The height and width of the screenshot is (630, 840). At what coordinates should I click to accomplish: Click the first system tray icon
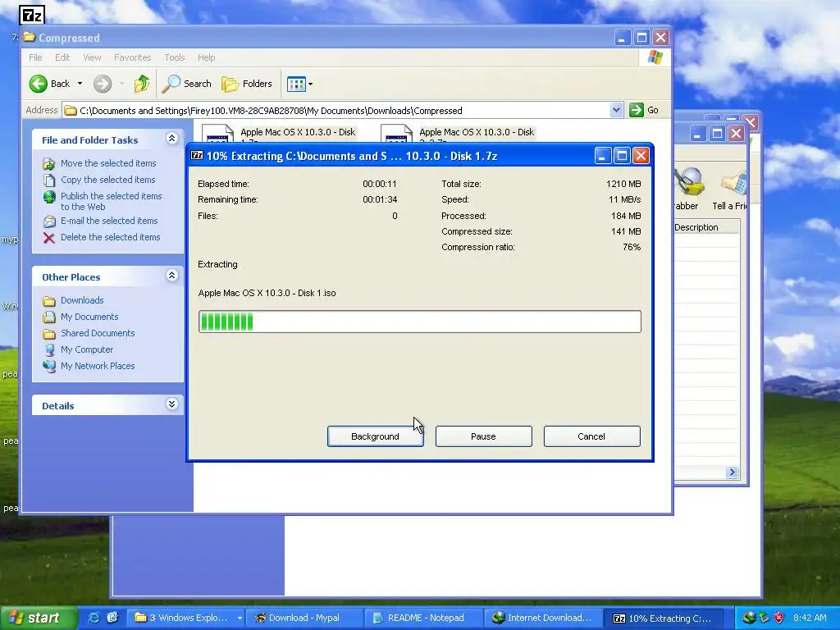point(748,618)
